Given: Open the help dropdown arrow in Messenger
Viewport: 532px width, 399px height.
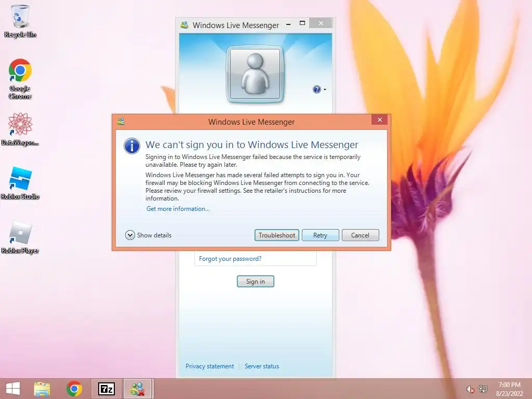Looking at the screenshot, I should tap(325, 89).
